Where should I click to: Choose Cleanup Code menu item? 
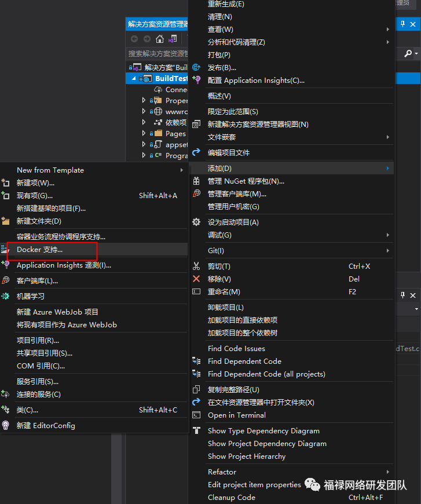291,497
